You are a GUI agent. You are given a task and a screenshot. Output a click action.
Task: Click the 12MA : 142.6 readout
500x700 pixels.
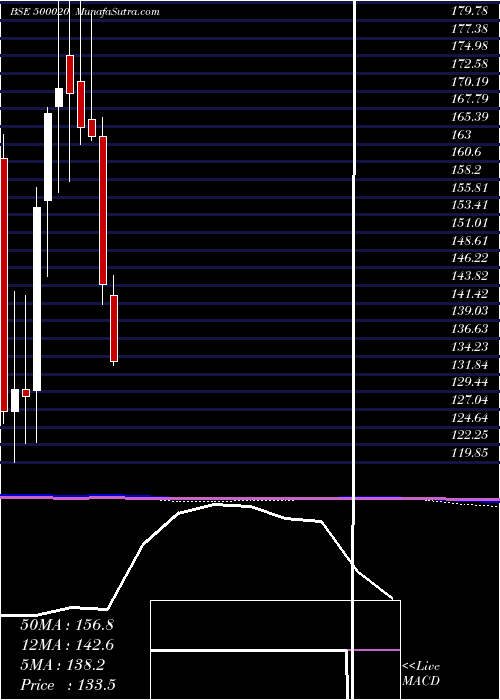pos(67,645)
